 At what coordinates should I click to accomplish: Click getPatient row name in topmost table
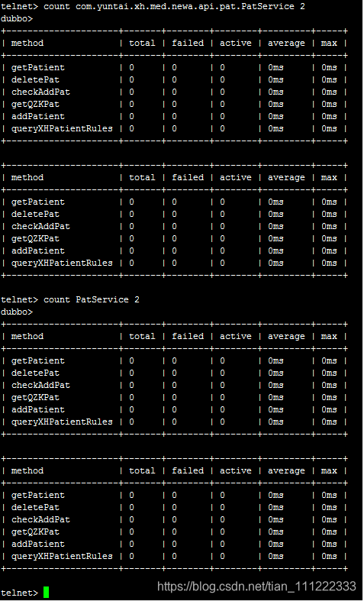click(x=38, y=67)
